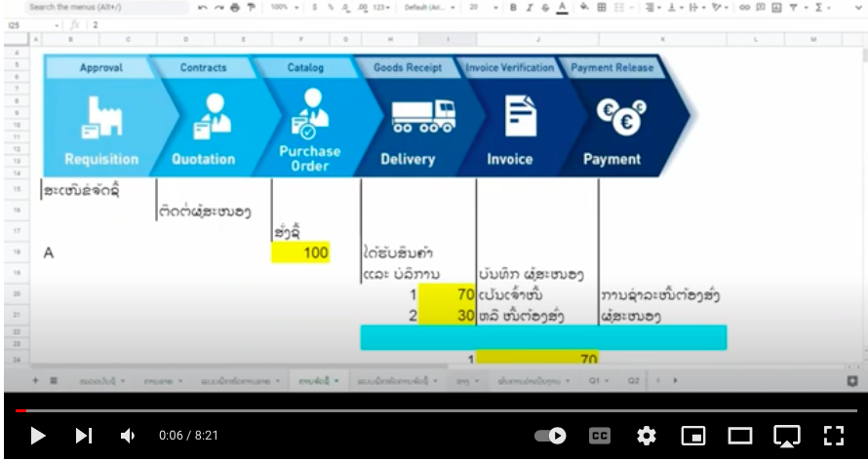Select the active green-highlighted sheet tab
This screenshot has width=868, height=461.
coord(318,381)
